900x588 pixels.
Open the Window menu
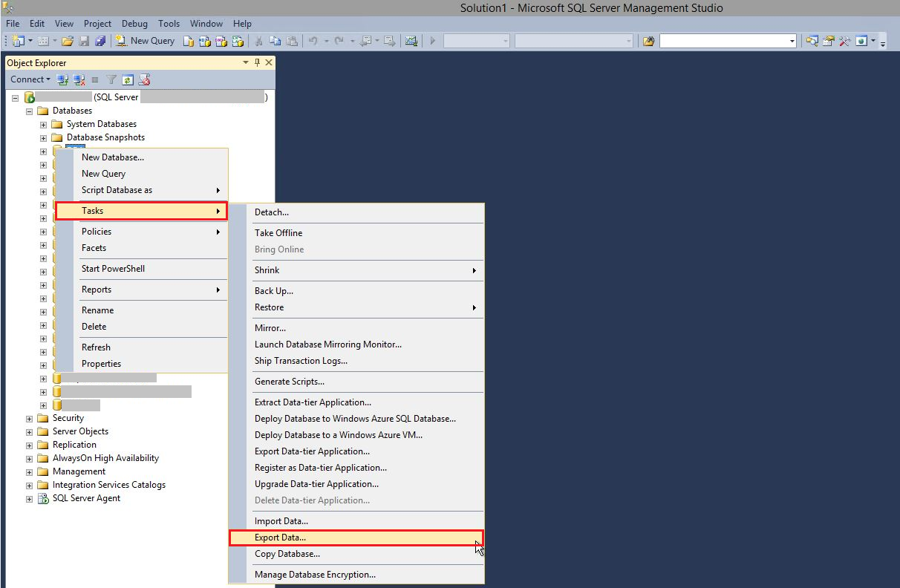pyautogui.click(x=206, y=24)
